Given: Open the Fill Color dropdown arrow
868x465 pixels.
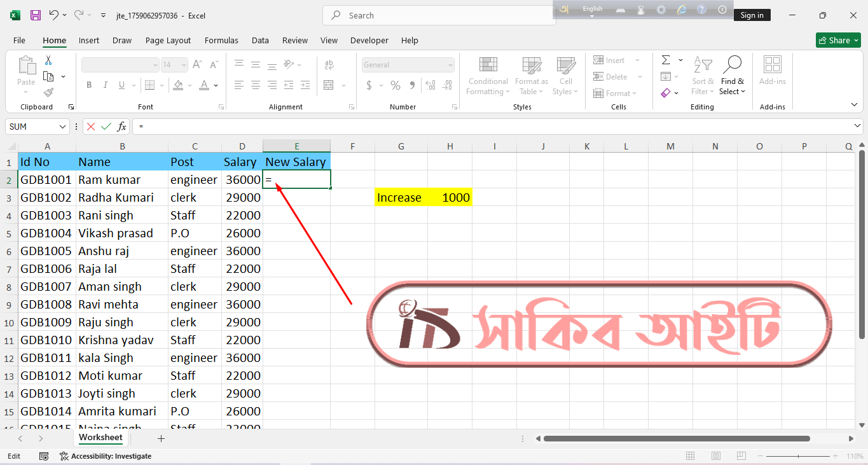Looking at the screenshot, I should coord(189,85).
